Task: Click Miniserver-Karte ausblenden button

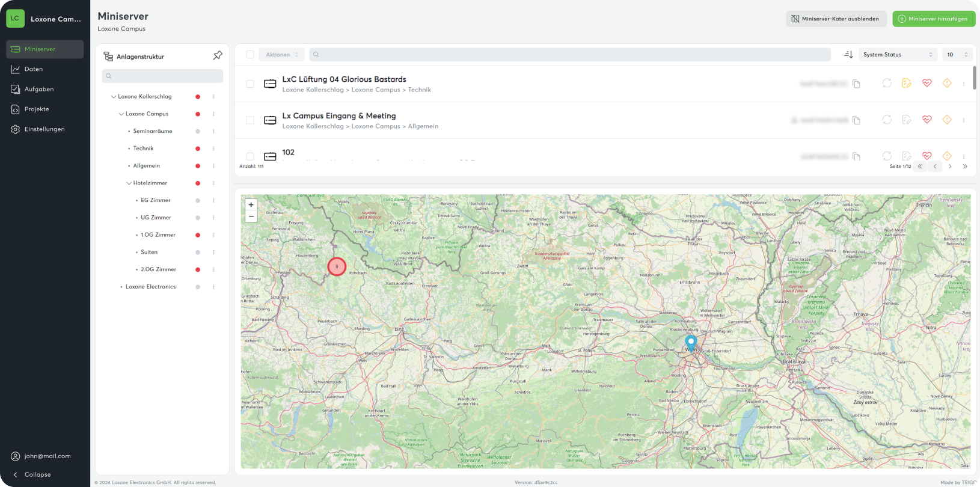Action: point(835,19)
